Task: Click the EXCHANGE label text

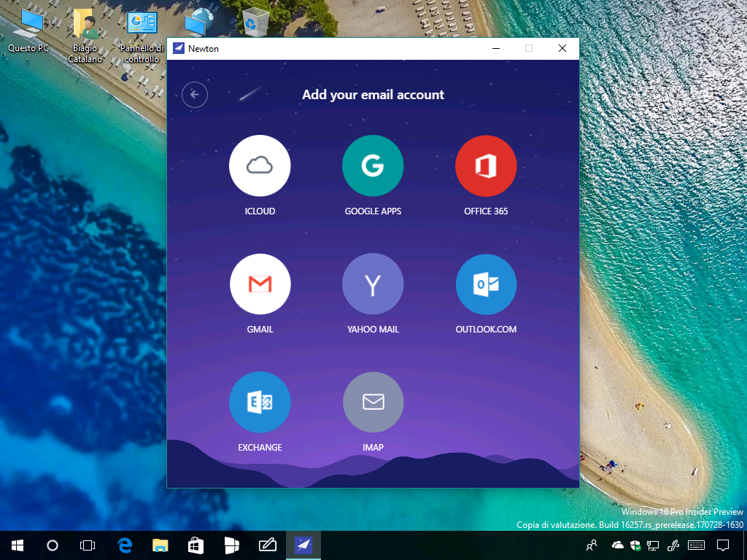Action: 260,447
